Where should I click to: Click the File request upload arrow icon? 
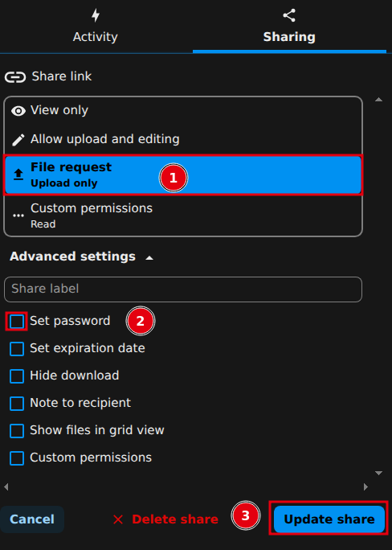[x=18, y=174]
